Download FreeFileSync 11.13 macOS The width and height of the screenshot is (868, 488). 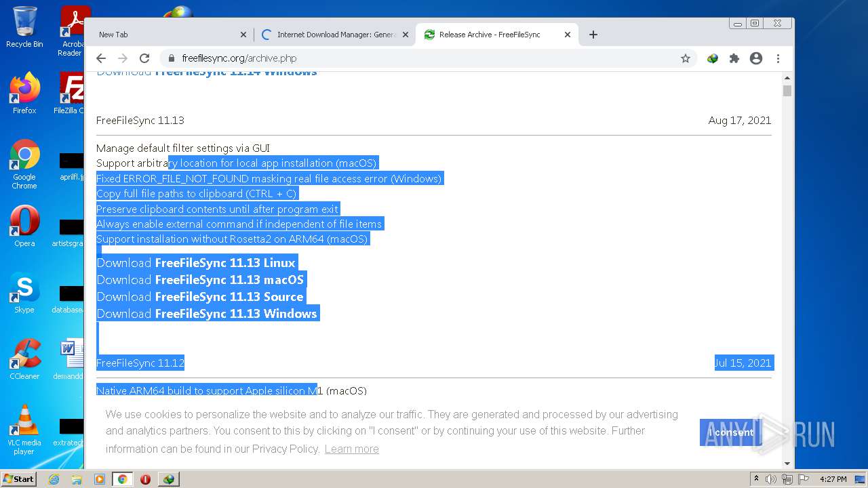coord(200,280)
